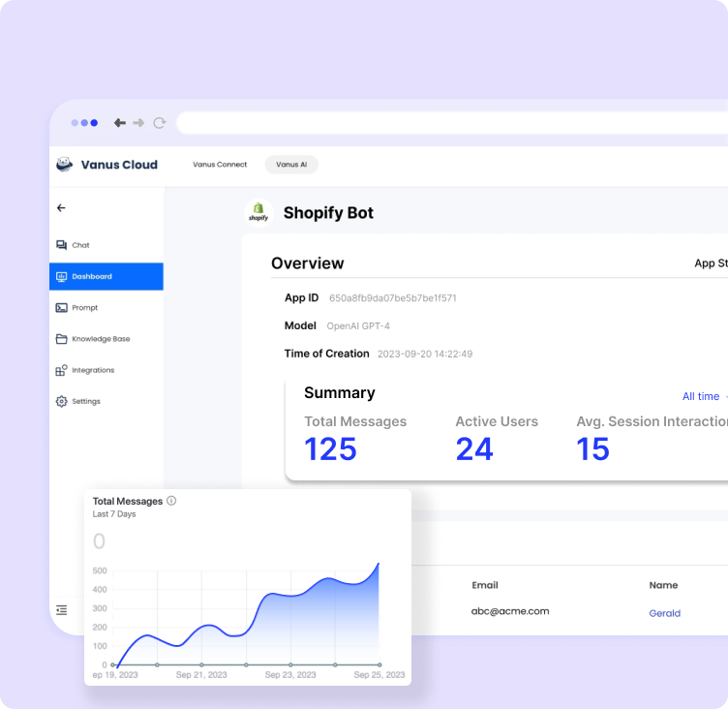Viewport: 728px width, 709px height.
Task: Click the sidebar back arrow icon
Action: click(x=61, y=207)
